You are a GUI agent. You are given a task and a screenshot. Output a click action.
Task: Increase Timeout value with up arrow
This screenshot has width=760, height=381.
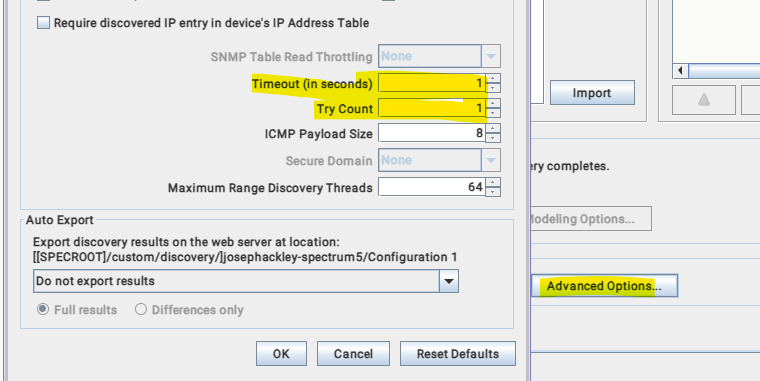point(493,79)
